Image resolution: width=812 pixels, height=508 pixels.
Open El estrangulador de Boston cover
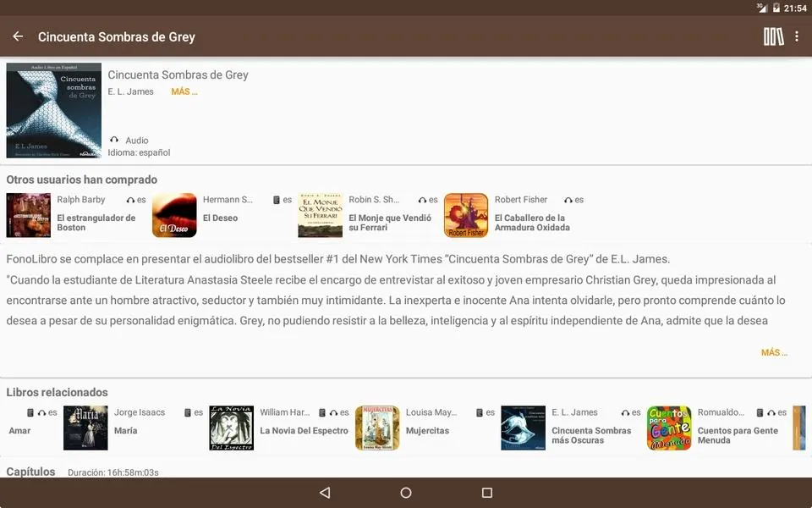29,215
